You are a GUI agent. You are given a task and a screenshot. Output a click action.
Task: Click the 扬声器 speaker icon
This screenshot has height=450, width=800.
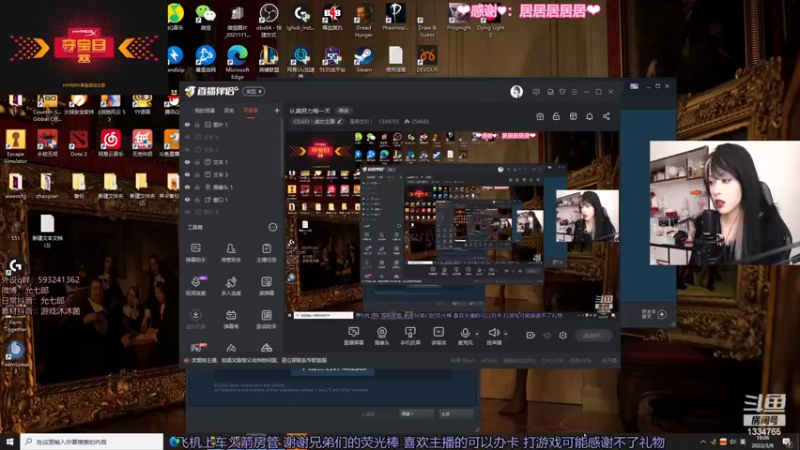[493, 333]
